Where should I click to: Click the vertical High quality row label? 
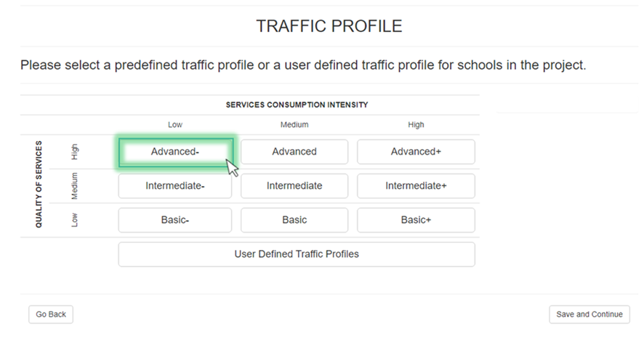[75, 152]
